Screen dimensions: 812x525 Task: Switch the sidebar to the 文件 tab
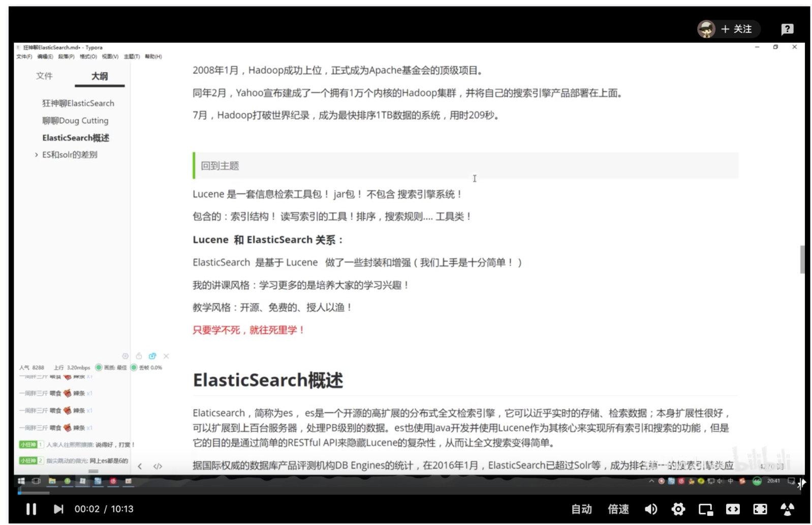tap(44, 76)
